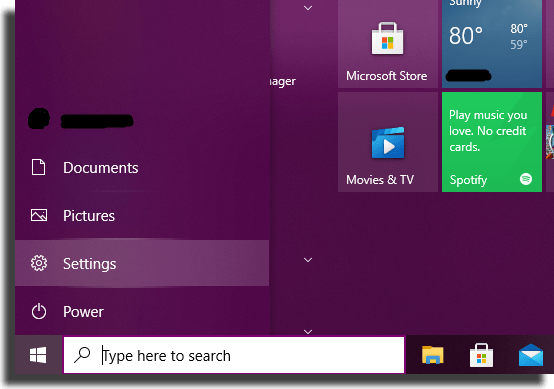Click the Documents page icon
The height and width of the screenshot is (389, 554).
39,167
